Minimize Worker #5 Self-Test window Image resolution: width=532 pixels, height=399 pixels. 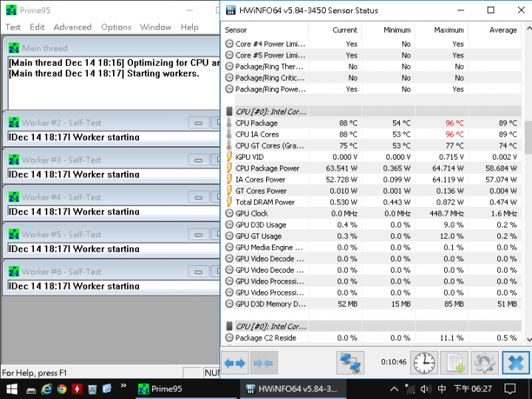[x=199, y=234]
